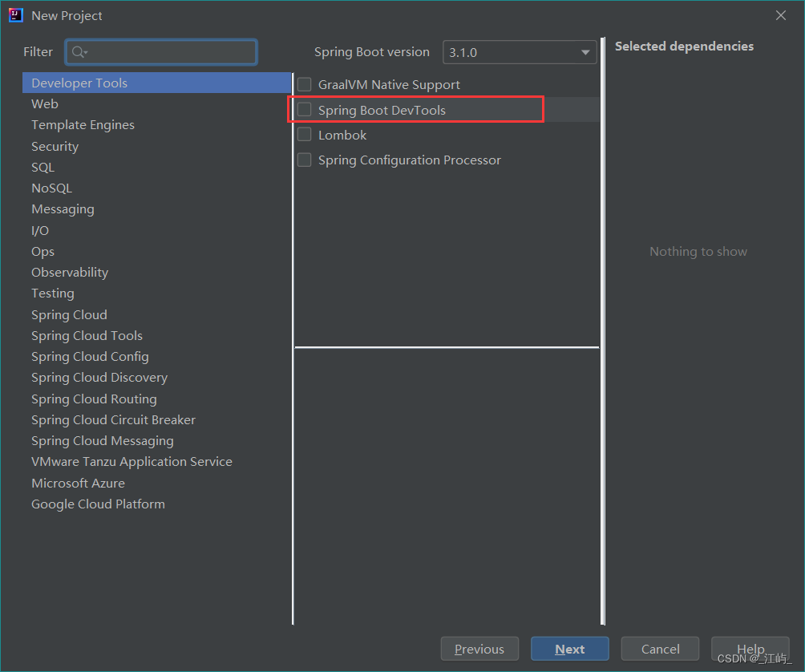Open Help for this dialog

tap(750, 649)
